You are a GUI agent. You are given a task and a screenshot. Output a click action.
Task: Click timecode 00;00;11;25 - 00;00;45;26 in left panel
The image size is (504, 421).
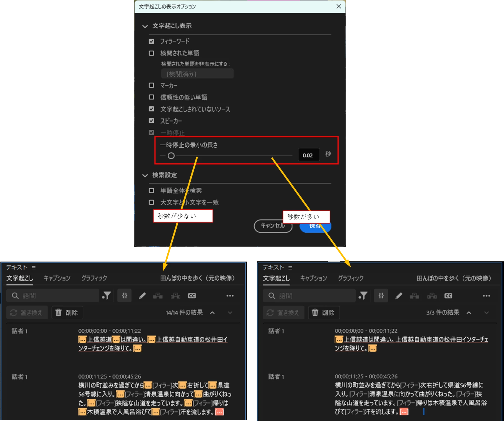pos(110,377)
